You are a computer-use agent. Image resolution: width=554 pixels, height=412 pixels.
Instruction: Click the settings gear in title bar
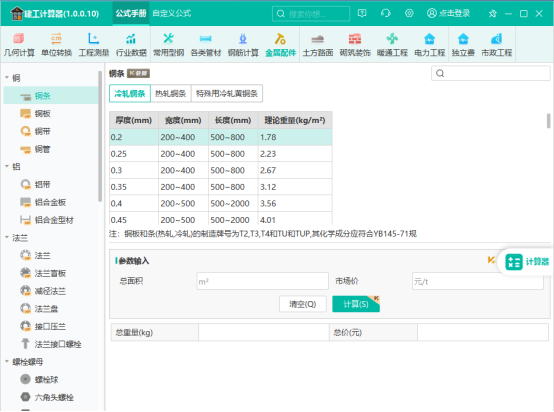(409, 13)
